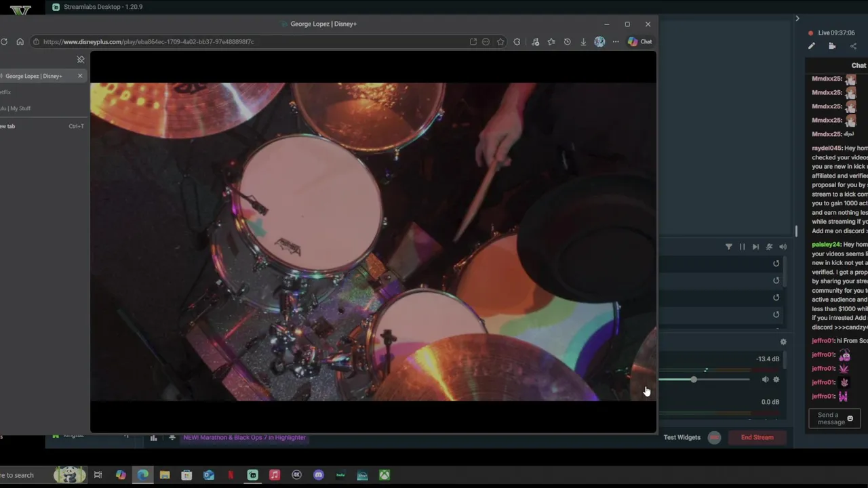Screen dimensions: 868x488
Task: Click the edit stream info pencil icon
Action: click(812, 46)
